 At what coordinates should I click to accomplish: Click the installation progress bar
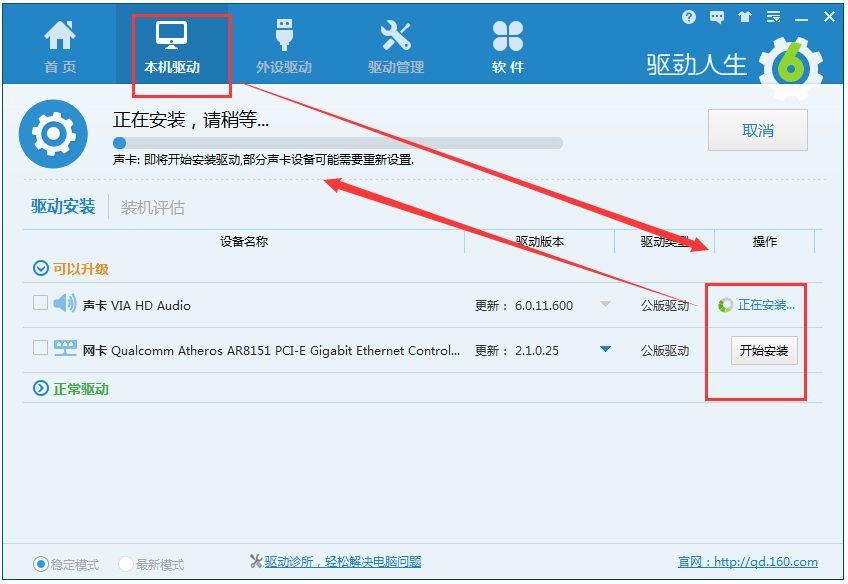[x=337, y=143]
